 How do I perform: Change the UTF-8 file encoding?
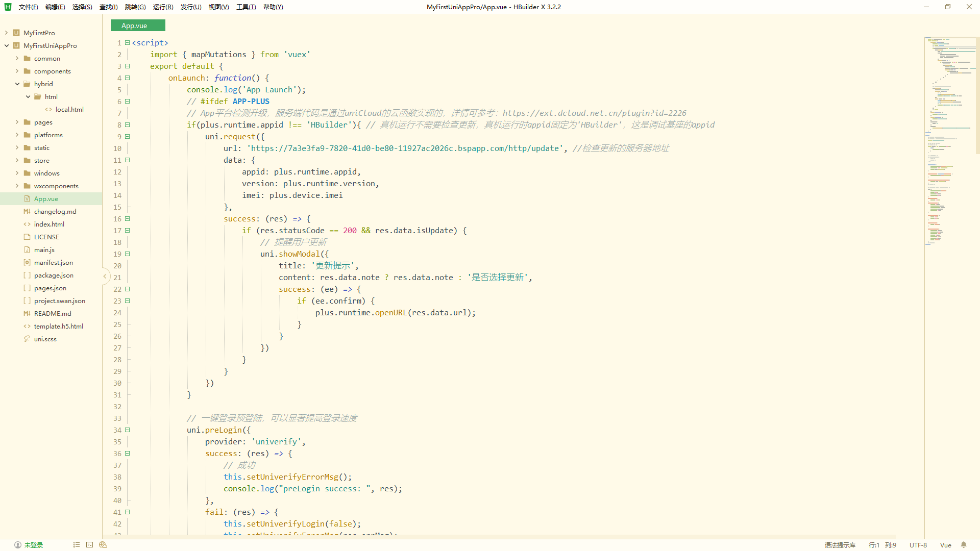pyautogui.click(x=918, y=545)
